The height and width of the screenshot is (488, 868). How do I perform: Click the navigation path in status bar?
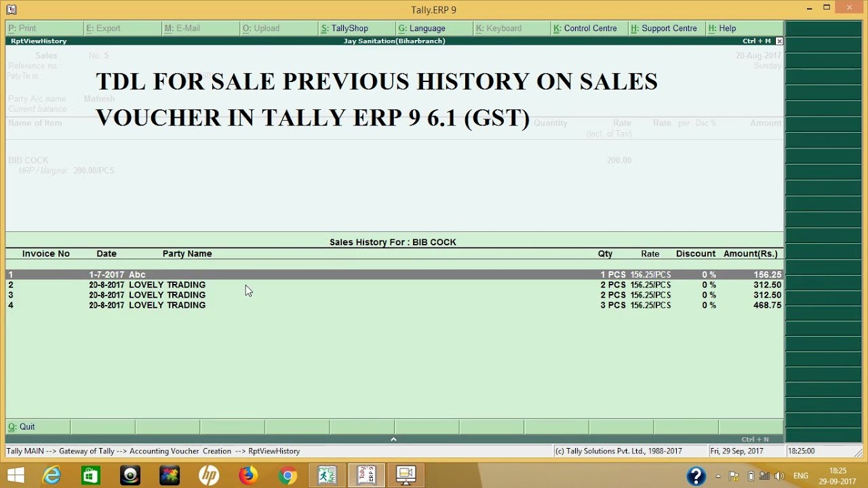[x=153, y=451]
